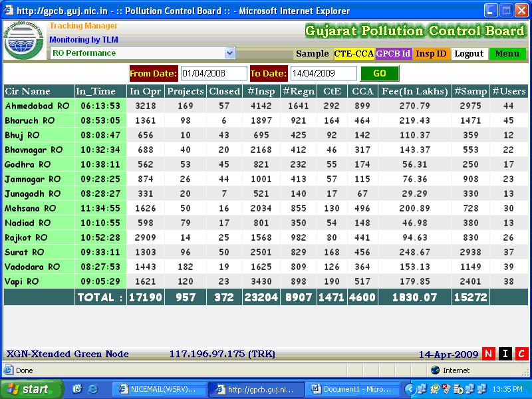This screenshot has width=532, height=399.
Task: Open the green Menu button
Action: [x=507, y=54]
